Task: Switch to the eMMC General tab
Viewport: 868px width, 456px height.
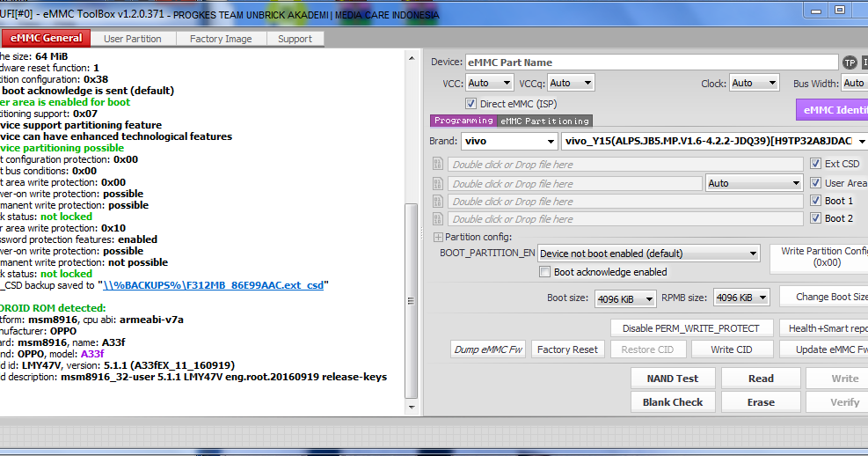Action: coord(46,38)
